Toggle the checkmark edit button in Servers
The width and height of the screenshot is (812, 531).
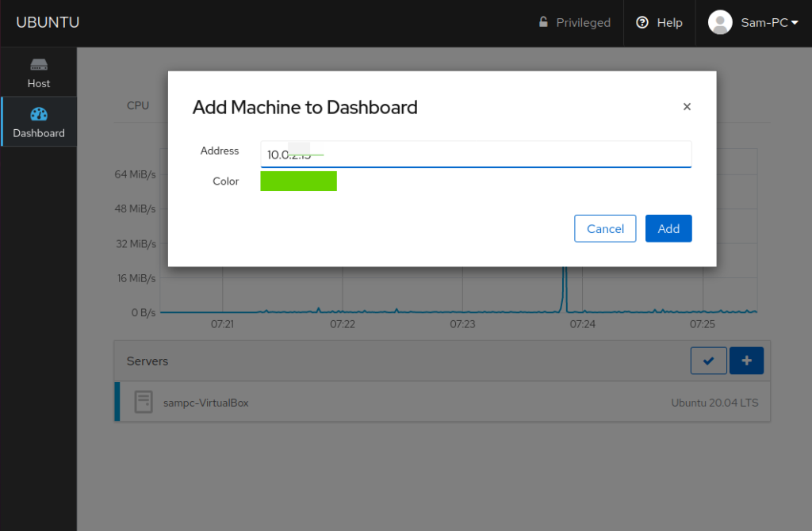click(x=709, y=361)
